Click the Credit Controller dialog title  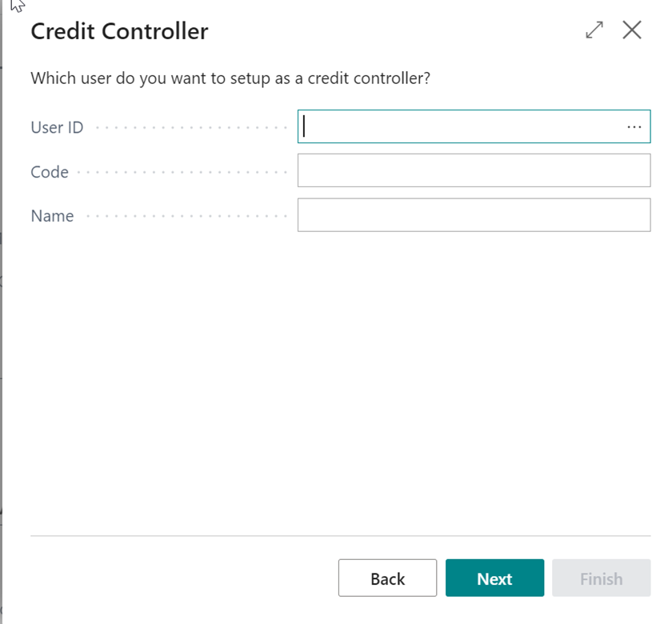click(x=119, y=31)
